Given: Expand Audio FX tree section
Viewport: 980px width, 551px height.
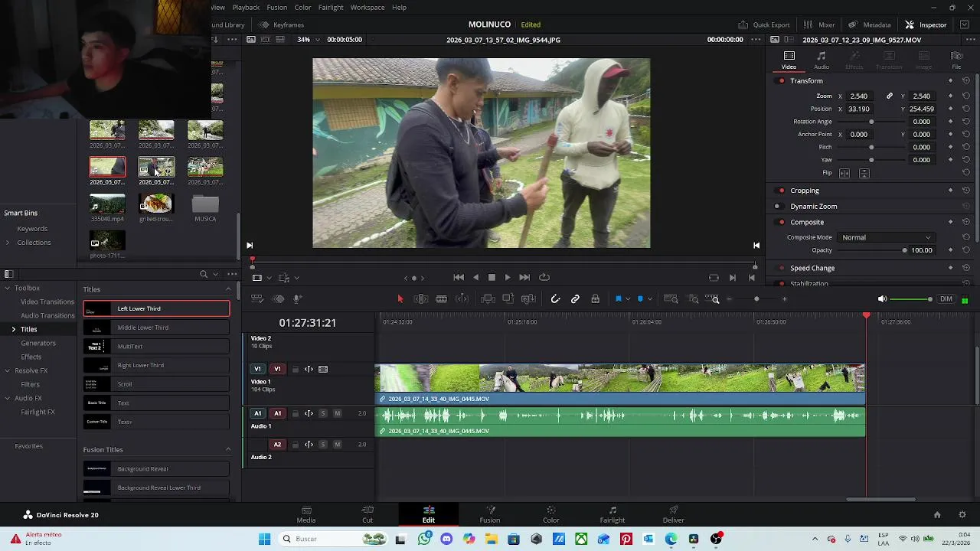Looking at the screenshot, I should coord(7,399).
